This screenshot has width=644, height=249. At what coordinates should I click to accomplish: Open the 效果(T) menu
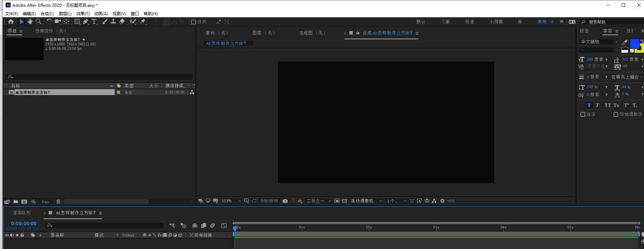pyautogui.click(x=83, y=14)
